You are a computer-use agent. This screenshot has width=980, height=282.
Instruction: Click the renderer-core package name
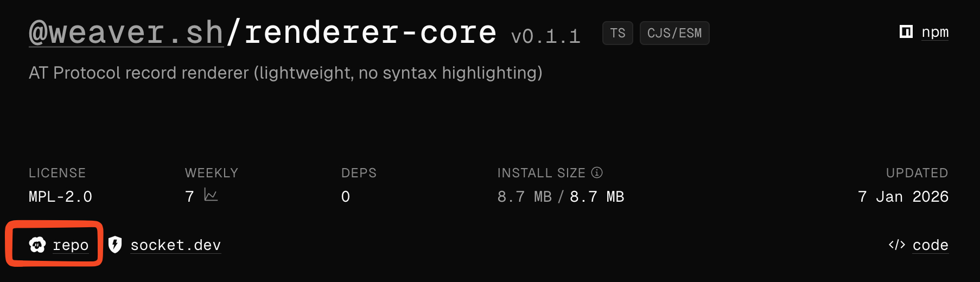(370, 33)
